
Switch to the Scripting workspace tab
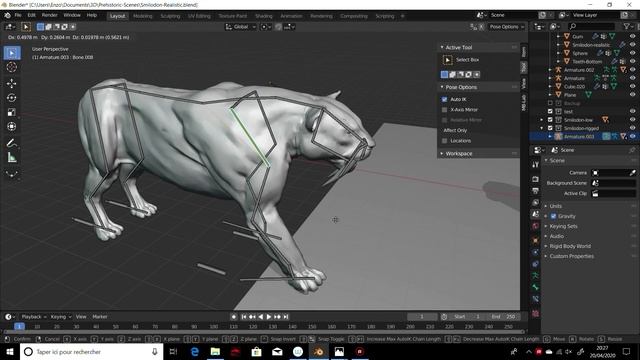(384, 16)
